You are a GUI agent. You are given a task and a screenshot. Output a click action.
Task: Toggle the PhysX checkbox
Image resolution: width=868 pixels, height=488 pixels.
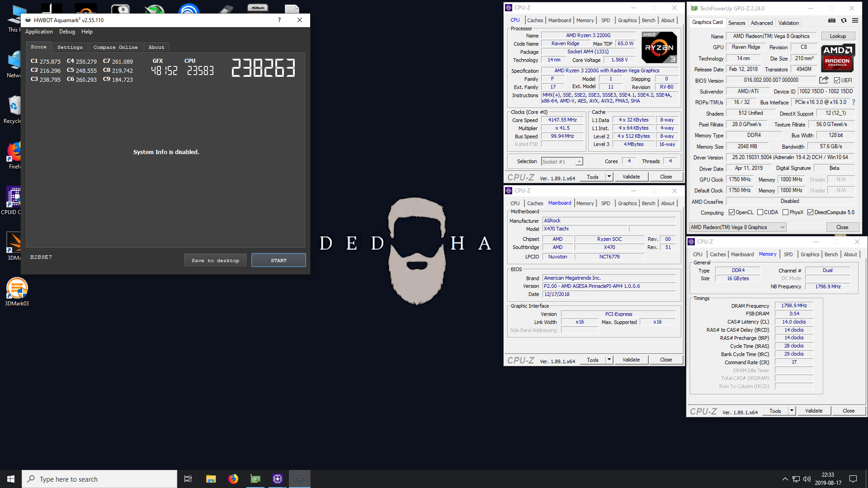pos(786,212)
